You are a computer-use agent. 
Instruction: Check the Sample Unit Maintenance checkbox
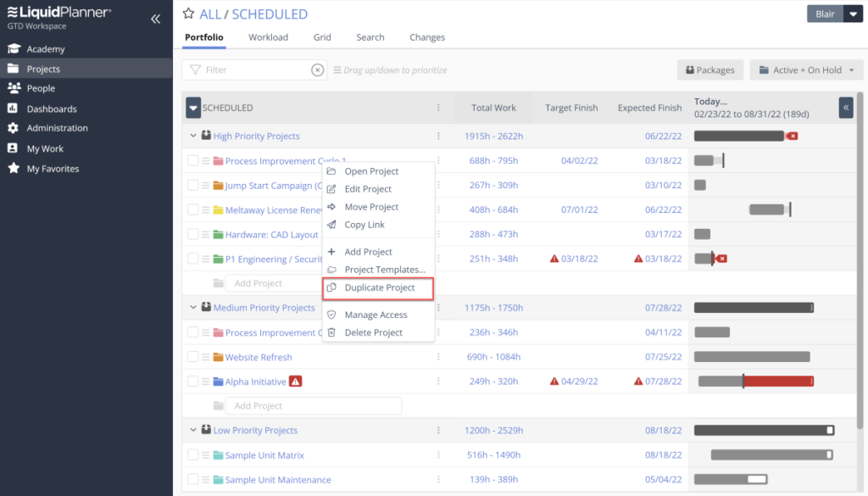point(192,479)
